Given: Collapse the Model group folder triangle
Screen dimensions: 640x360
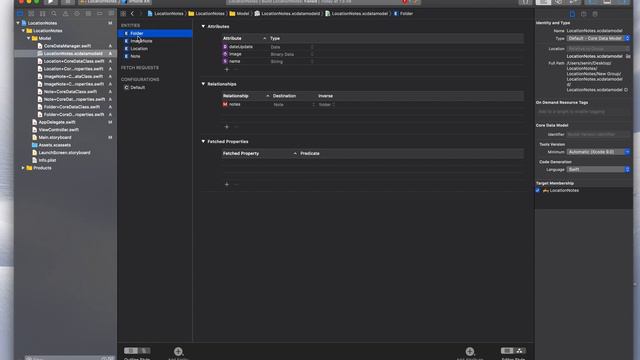Looking at the screenshot, I should (x=29, y=38).
